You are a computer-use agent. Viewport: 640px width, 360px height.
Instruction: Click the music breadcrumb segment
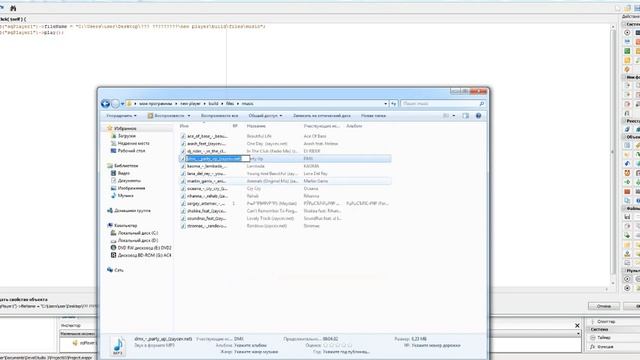(x=247, y=104)
